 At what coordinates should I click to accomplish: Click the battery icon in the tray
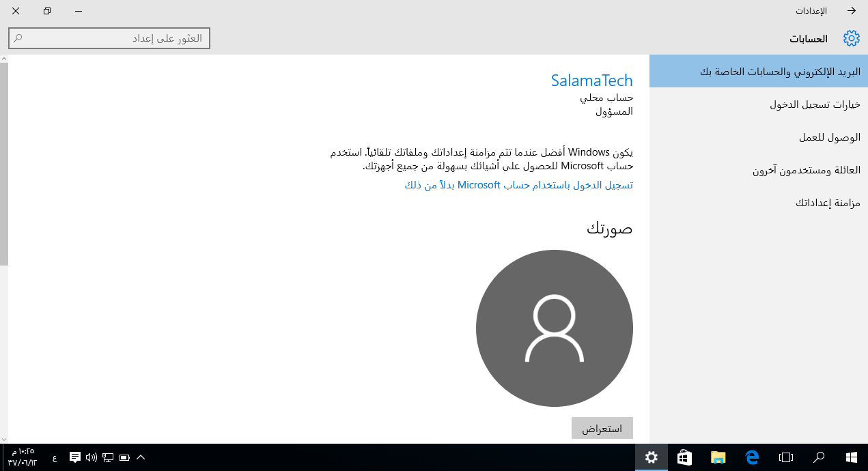(125, 457)
